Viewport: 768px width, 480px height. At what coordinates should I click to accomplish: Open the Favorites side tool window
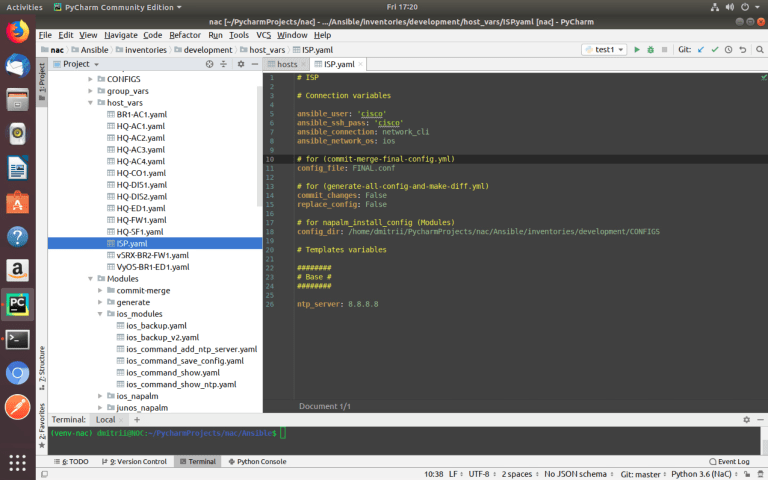(x=42, y=425)
